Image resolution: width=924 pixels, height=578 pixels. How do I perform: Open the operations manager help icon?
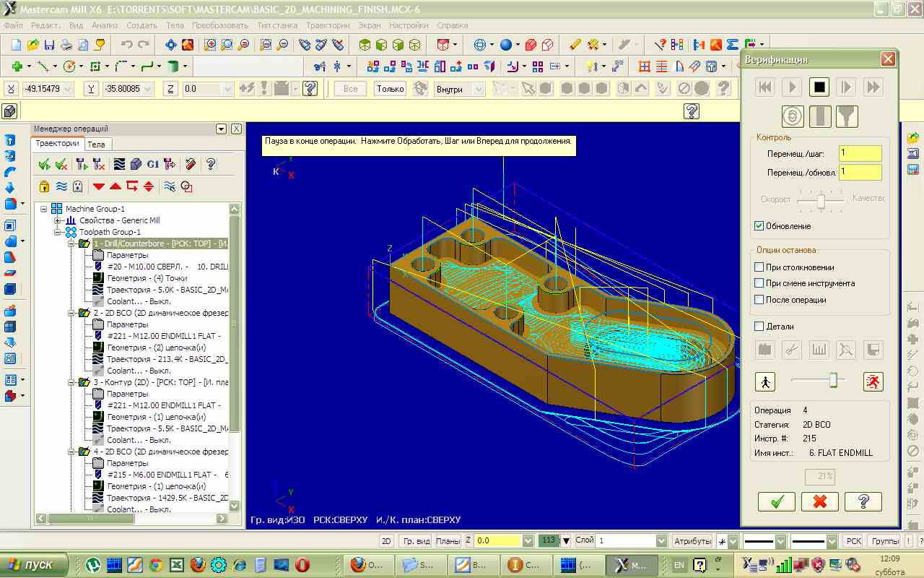(x=211, y=164)
